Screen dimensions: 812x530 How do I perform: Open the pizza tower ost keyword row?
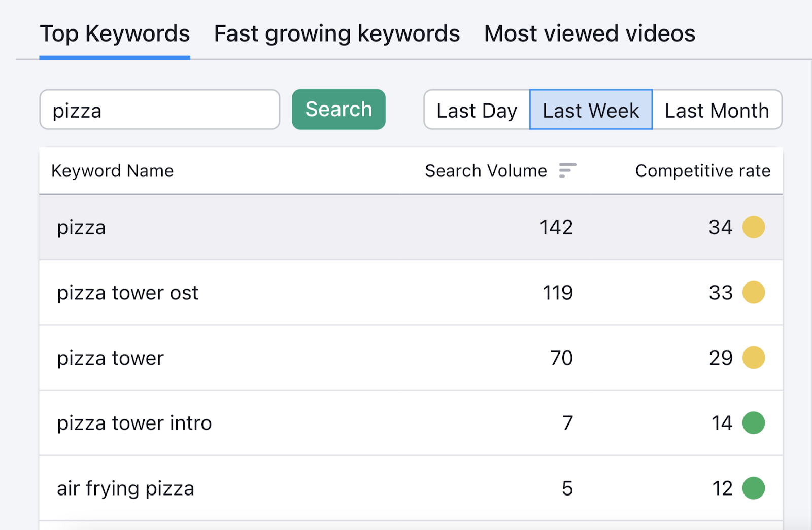tap(304, 292)
